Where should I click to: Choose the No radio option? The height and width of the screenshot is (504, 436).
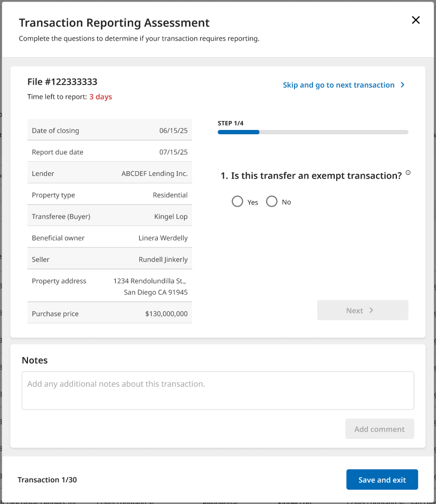(x=272, y=202)
